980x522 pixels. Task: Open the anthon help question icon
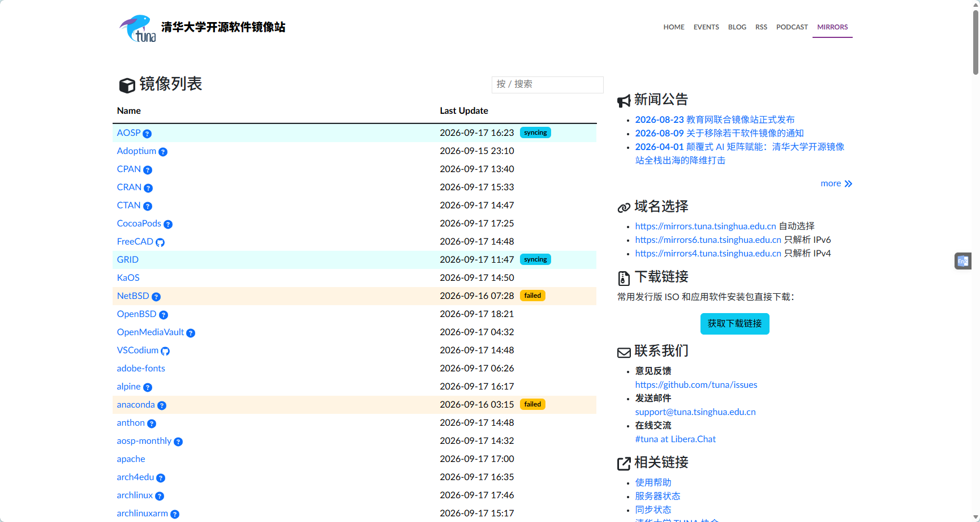pos(152,423)
